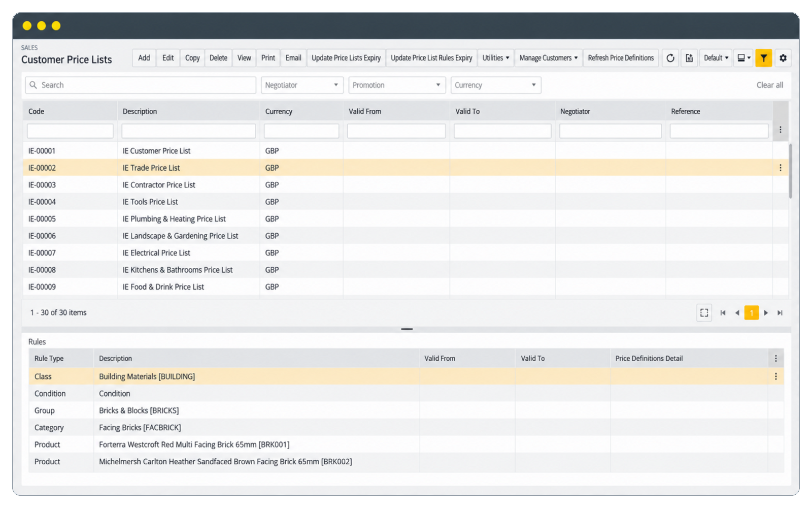
Task: Go to the next page arrow
Action: point(766,313)
